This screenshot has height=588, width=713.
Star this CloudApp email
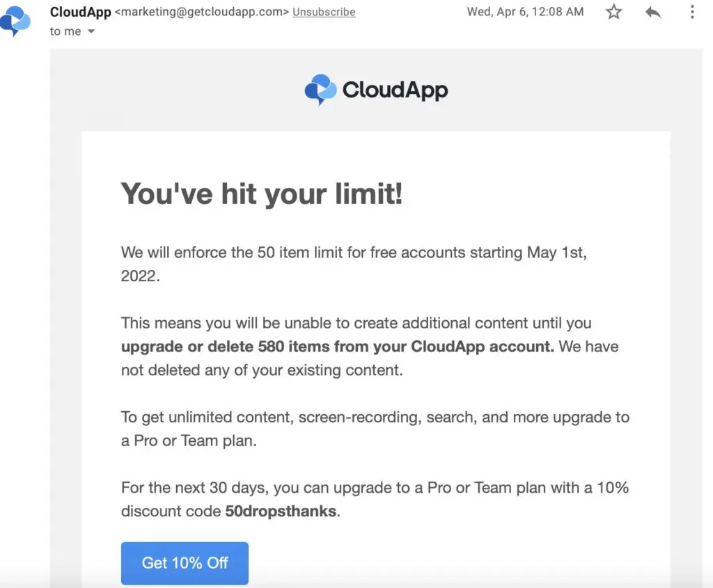click(x=613, y=12)
